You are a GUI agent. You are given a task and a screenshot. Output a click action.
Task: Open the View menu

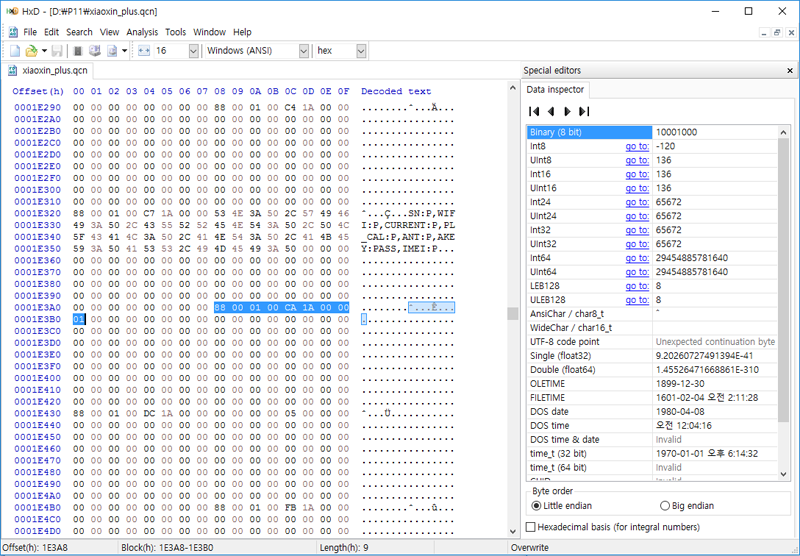pyautogui.click(x=109, y=32)
